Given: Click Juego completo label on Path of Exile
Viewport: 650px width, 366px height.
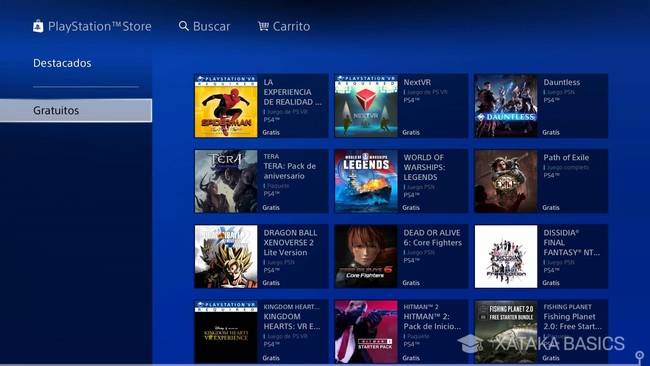Looking at the screenshot, I should click(x=568, y=167).
